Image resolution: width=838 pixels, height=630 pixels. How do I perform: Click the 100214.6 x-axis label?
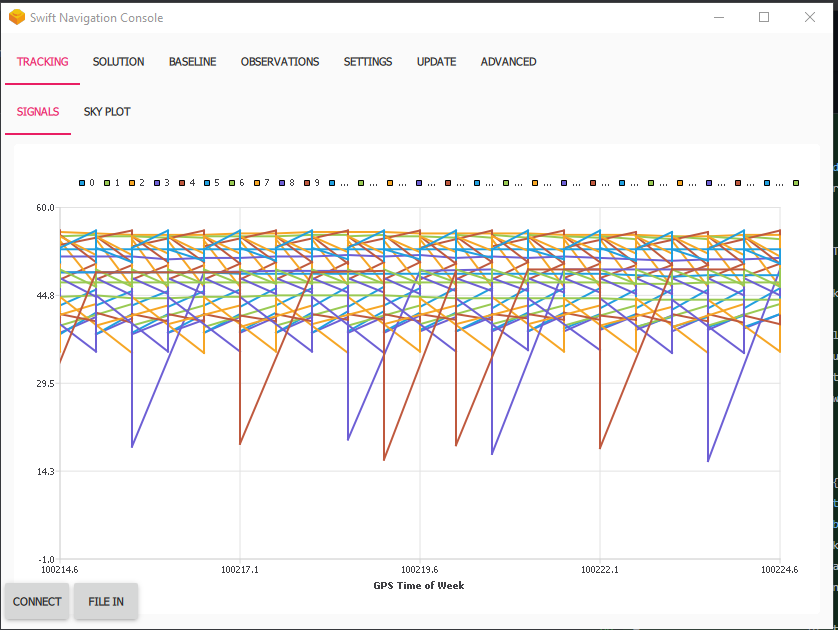pos(59,570)
